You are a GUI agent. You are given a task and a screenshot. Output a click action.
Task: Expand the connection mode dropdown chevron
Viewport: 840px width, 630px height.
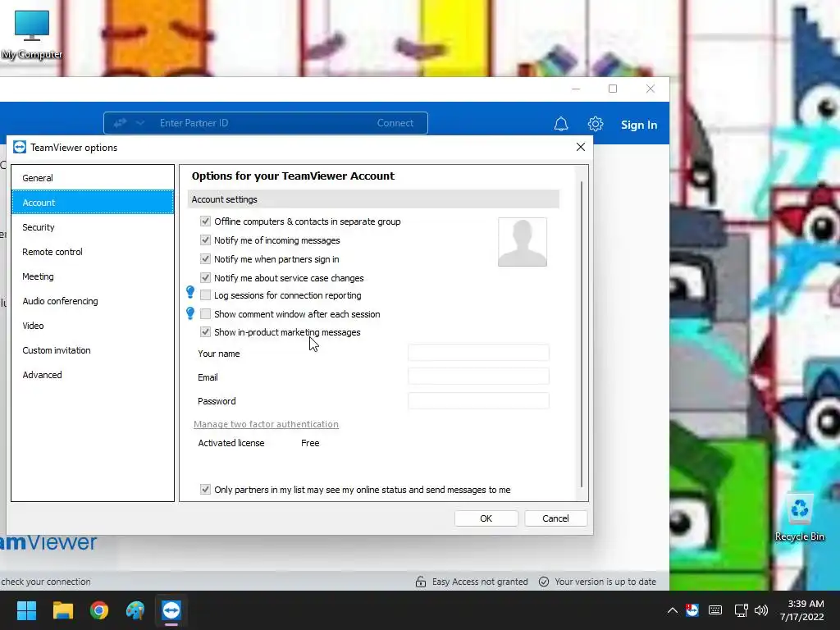139,123
